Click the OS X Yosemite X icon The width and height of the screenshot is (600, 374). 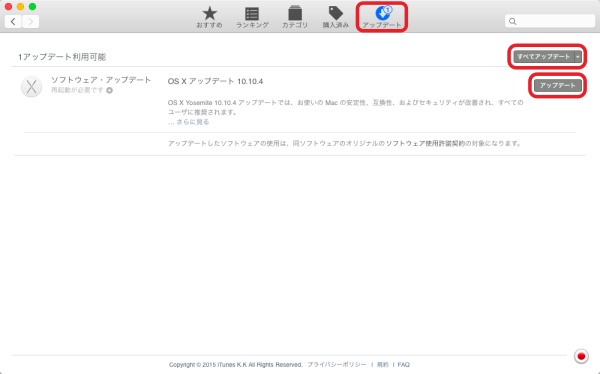[x=31, y=87]
